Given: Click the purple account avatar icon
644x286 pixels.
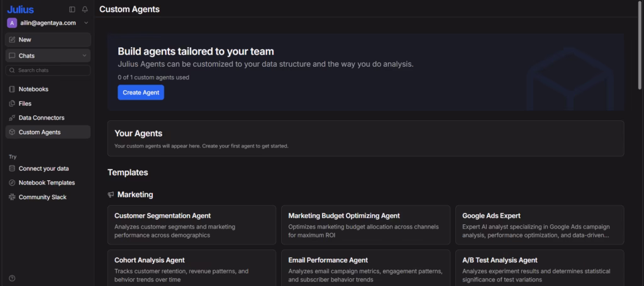Looking at the screenshot, I should (12, 23).
